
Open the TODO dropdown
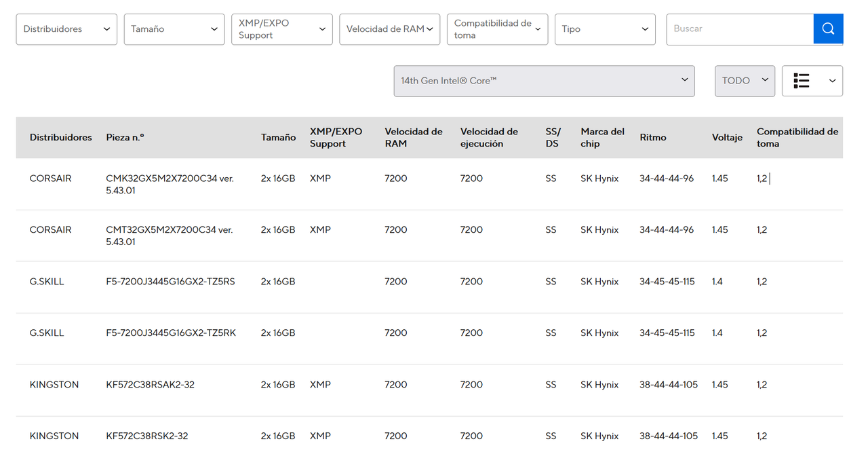click(745, 81)
